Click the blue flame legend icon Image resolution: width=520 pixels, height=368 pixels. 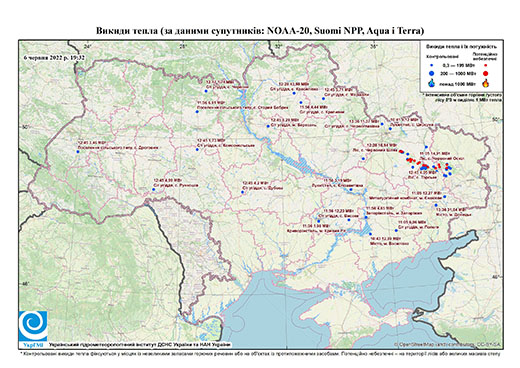432,83
